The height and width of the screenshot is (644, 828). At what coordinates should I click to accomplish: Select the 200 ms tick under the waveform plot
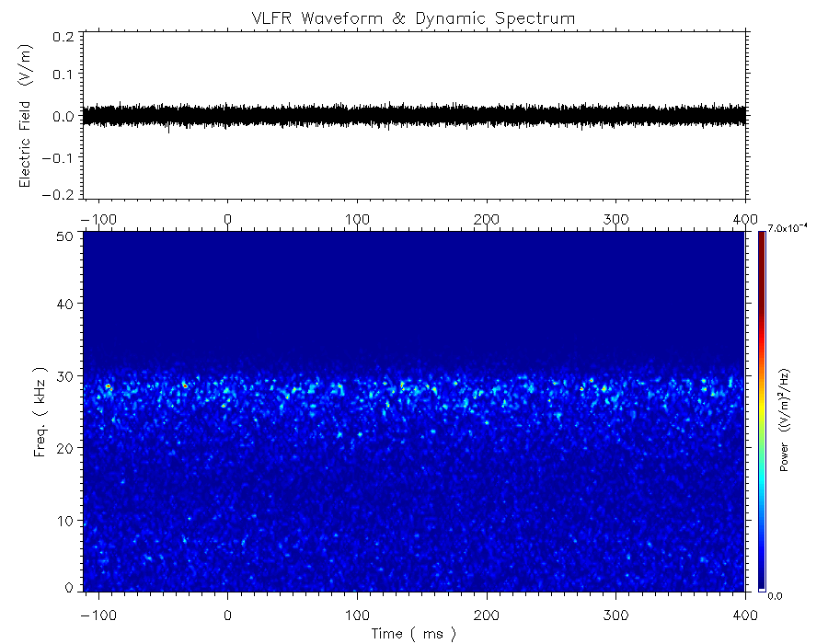(x=486, y=219)
